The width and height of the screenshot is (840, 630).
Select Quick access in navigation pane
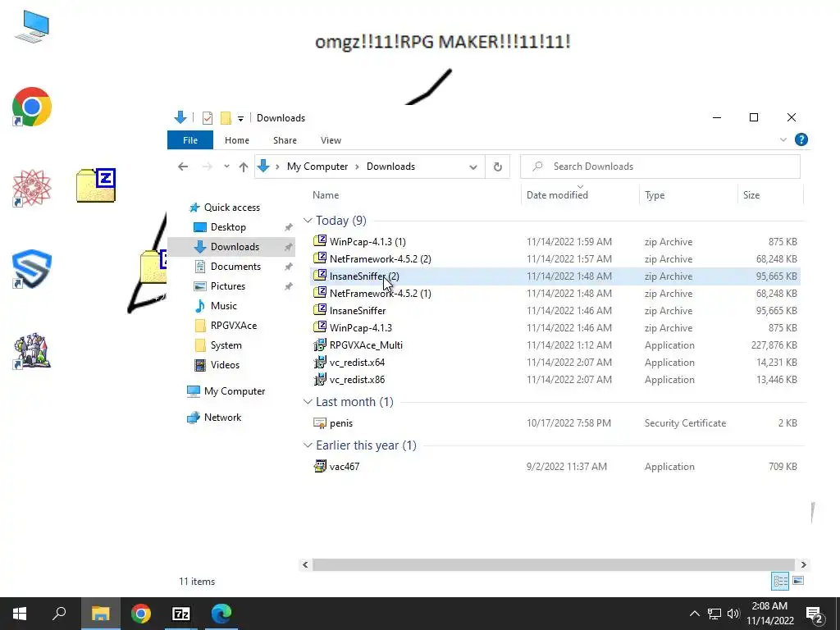[231, 208]
